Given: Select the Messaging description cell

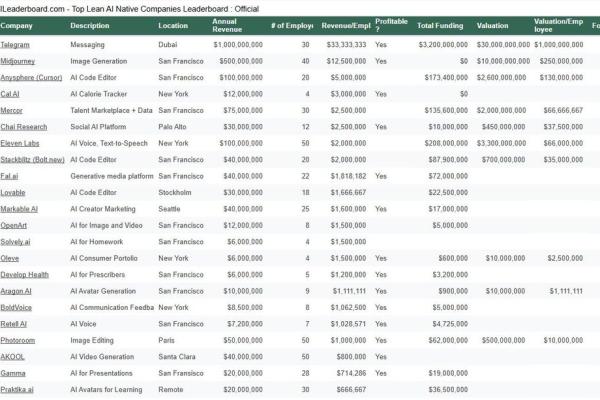Looking at the screenshot, I should point(87,45).
